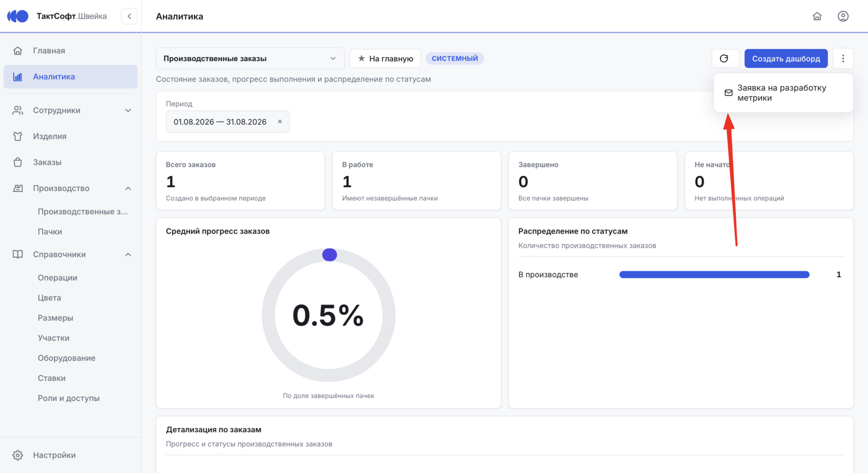The height and width of the screenshot is (473, 868).
Task: Click the Не начато card
Action: [x=769, y=181]
